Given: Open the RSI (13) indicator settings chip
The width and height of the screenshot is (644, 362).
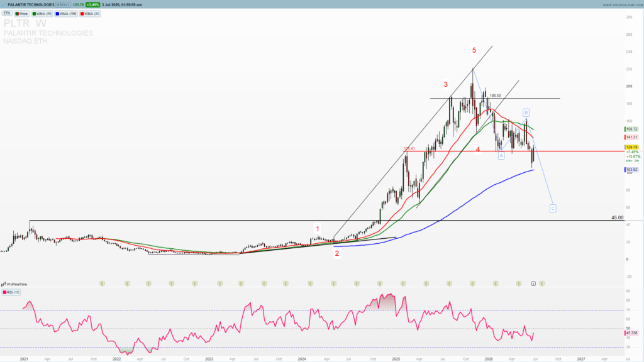Looking at the screenshot, I should (11, 292).
